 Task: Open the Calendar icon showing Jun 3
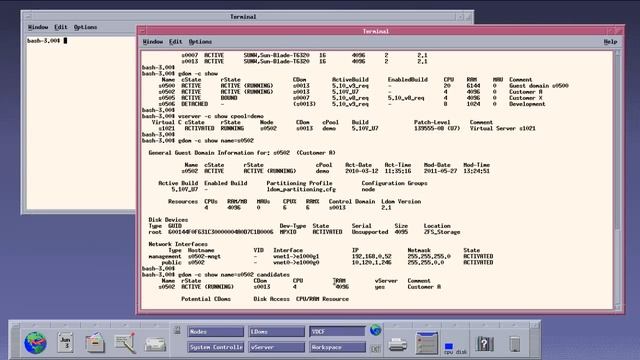65,343
